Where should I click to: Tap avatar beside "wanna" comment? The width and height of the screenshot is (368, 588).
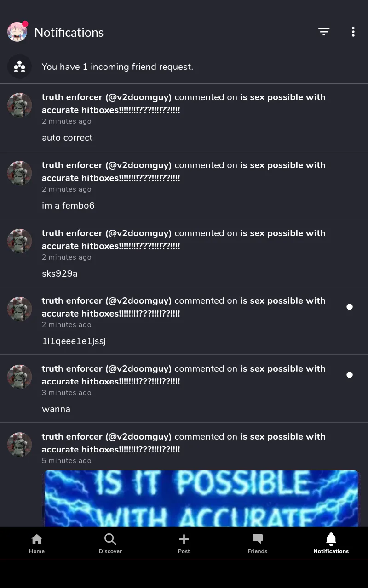pyautogui.click(x=19, y=376)
